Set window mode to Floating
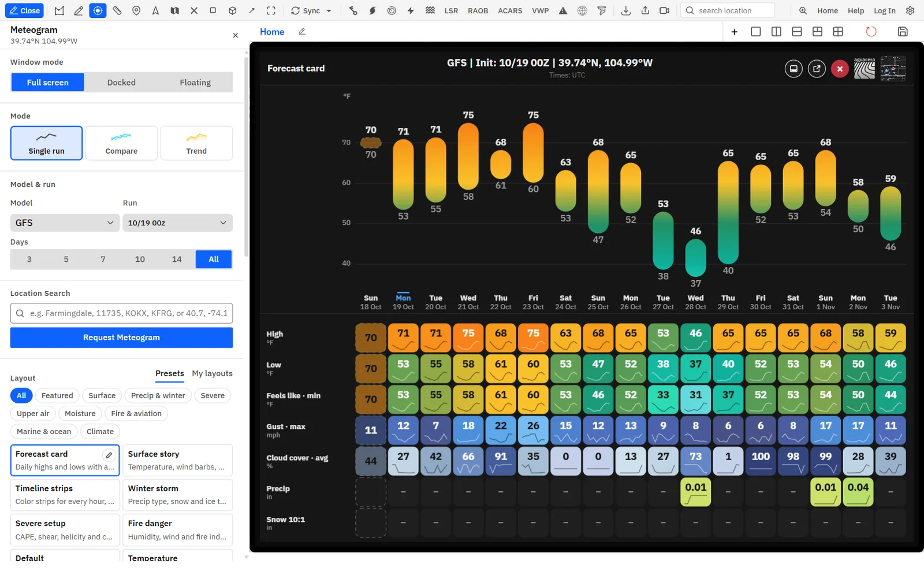924x578 pixels. tap(195, 83)
